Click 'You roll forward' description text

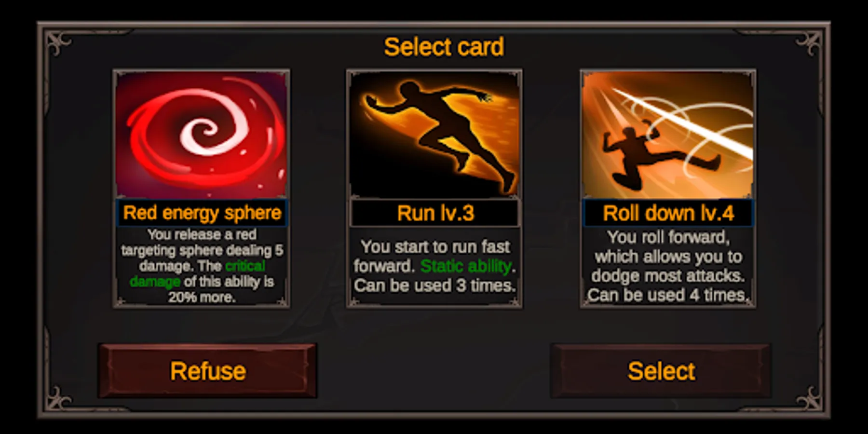(x=668, y=237)
